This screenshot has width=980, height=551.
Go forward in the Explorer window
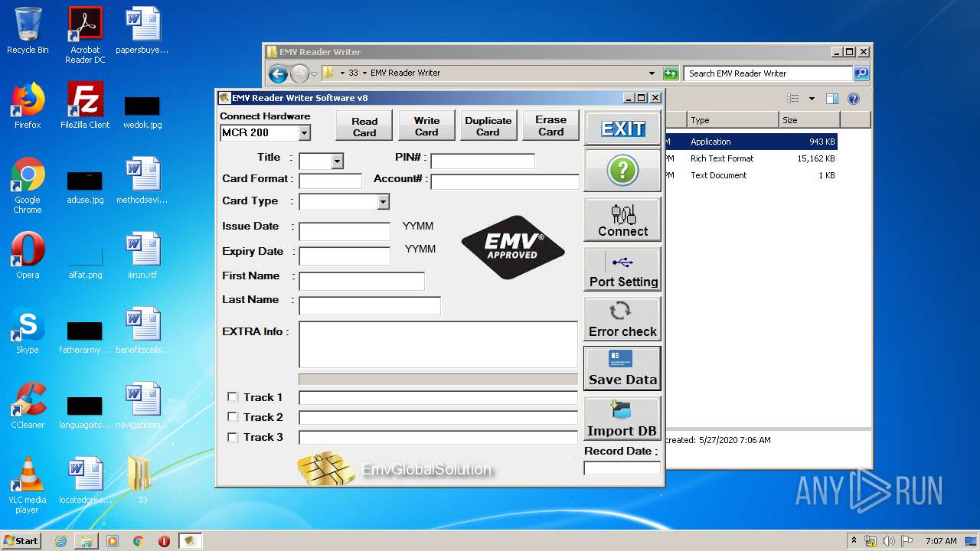tap(299, 73)
